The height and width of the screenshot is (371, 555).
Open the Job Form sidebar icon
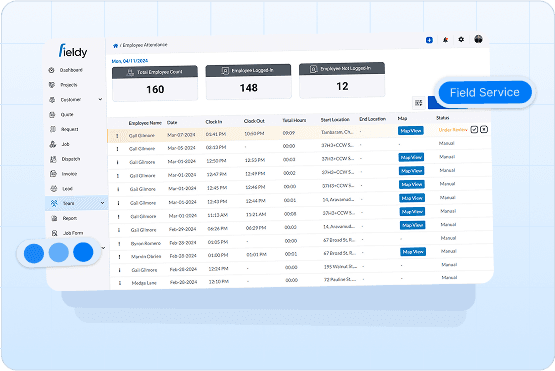click(x=55, y=233)
